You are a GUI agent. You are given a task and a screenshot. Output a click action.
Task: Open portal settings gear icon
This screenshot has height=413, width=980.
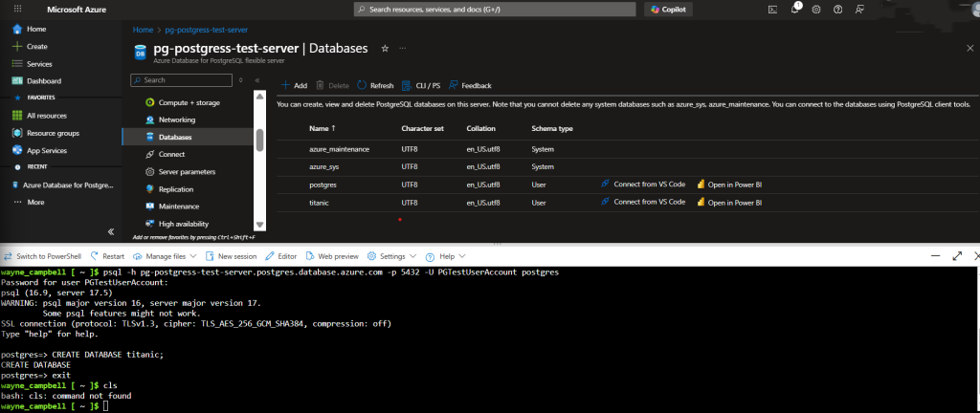click(x=816, y=9)
